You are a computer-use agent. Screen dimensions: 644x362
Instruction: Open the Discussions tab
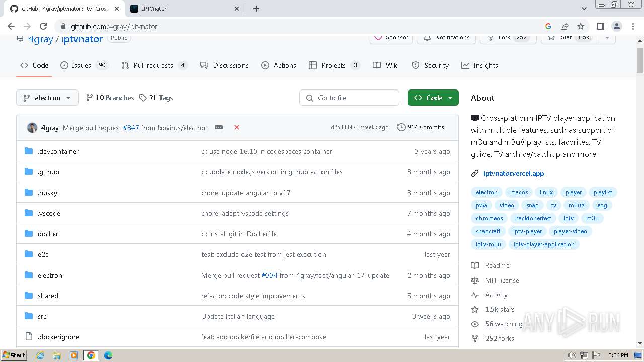[224, 65]
